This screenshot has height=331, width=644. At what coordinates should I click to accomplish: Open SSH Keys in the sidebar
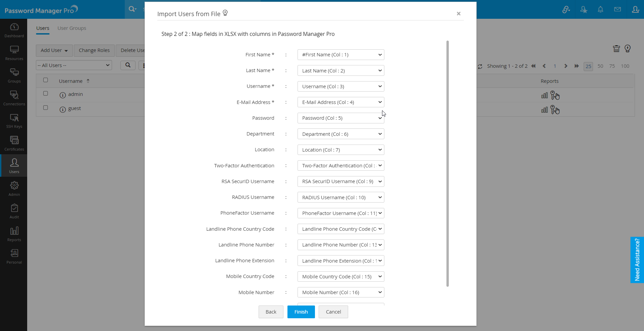14,121
